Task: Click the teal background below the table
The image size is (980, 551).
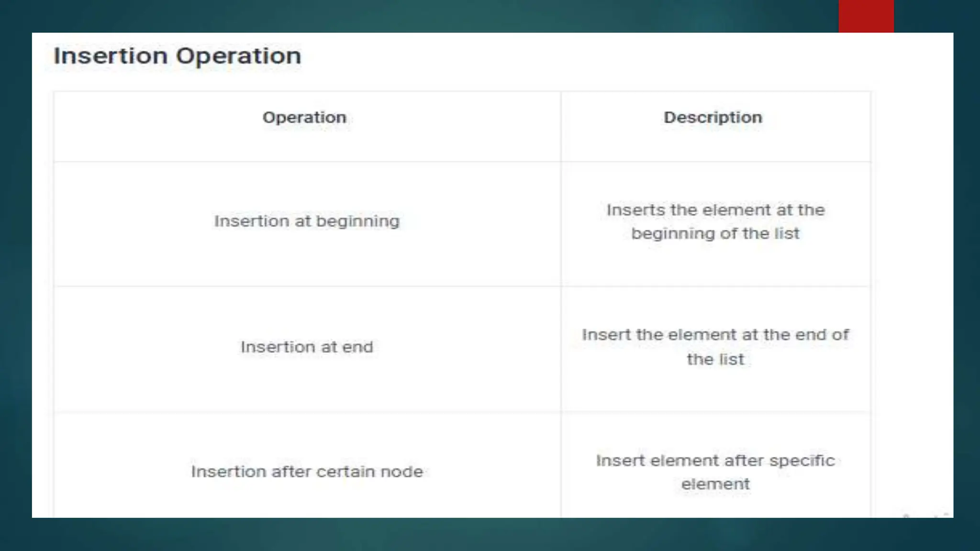Action: tap(490, 534)
